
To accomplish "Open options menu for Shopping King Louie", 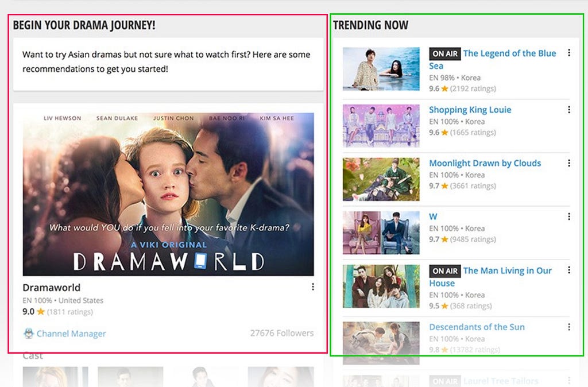I will pyautogui.click(x=569, y=110).
